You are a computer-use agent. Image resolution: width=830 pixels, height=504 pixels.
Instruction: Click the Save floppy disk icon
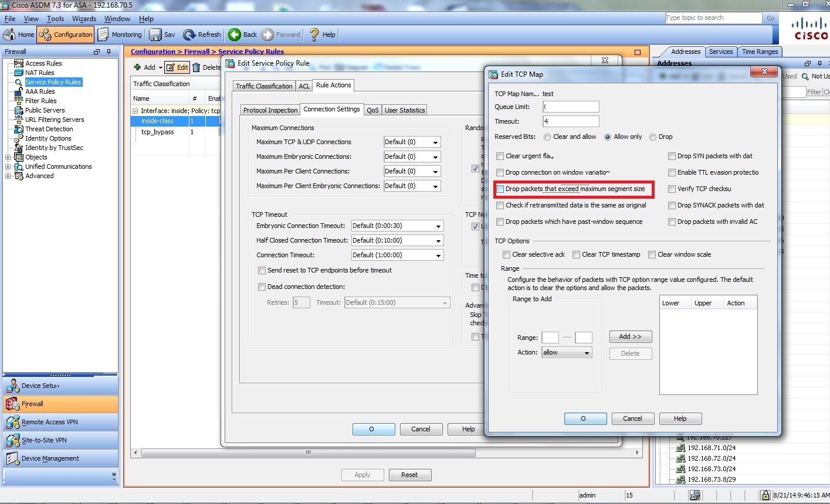tap(155, 35)
